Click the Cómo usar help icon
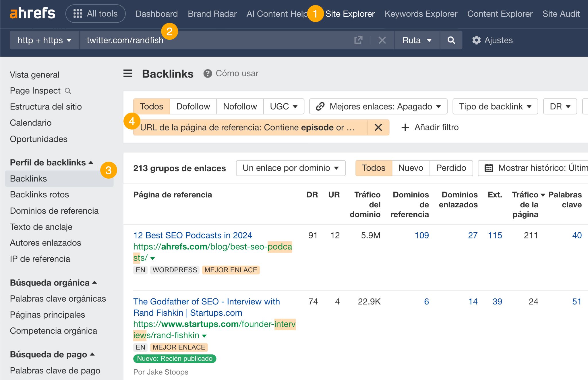Viewport: 588px width, 380px height. coord(208,73)
